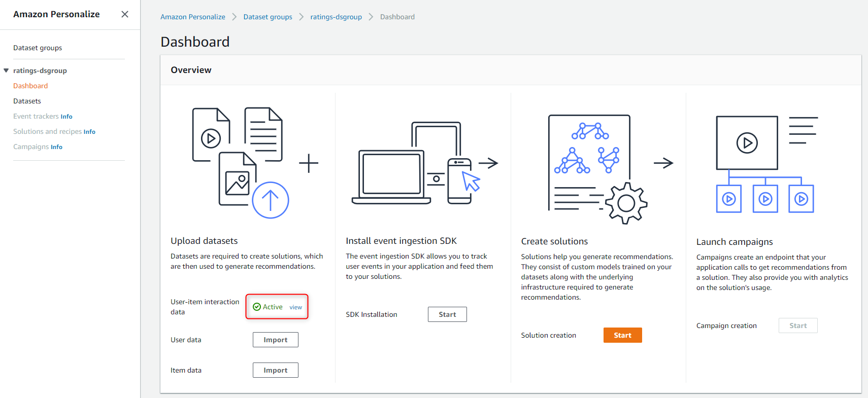This screenshot has width=868, height=398.
Task: Click the view link beside Active status
Action: point(295,307)
